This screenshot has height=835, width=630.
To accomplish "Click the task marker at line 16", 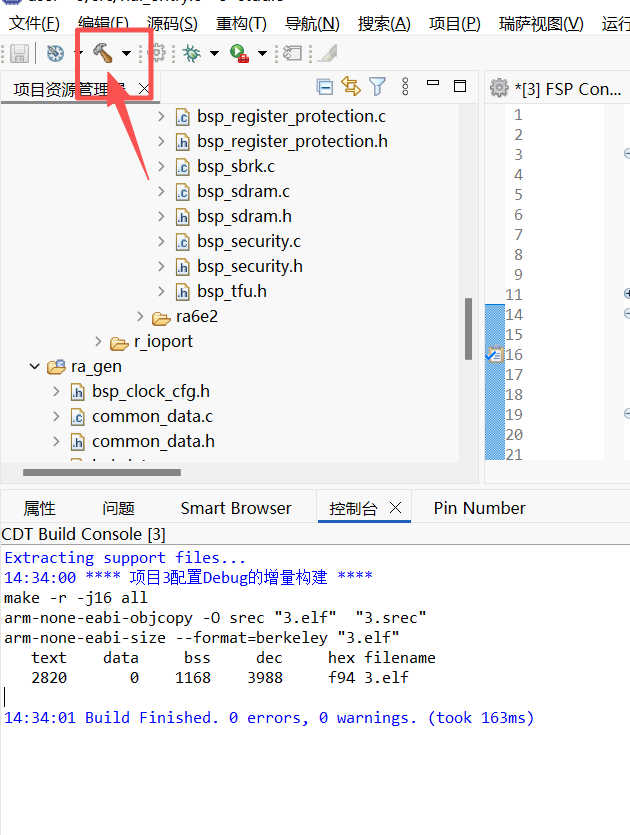I will (x=495, y=354).
